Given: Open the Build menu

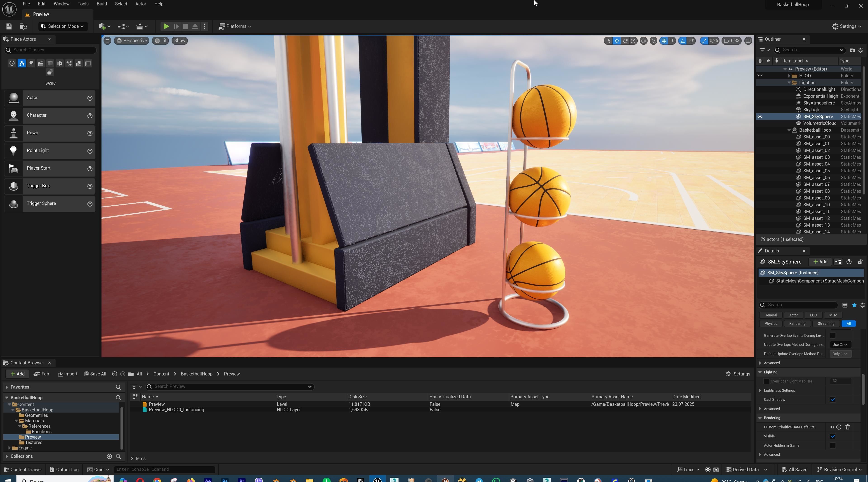Looking at the screenshot, I should [101, 4].
